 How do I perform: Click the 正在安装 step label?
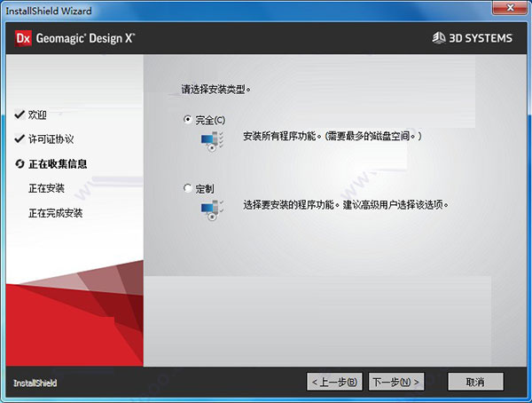point(46,188)
